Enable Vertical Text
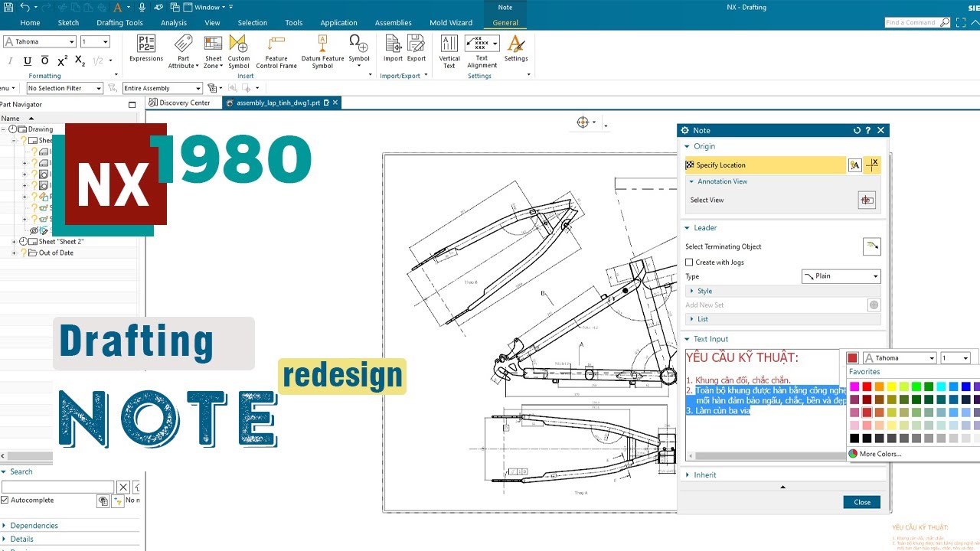 coord(449,51)
